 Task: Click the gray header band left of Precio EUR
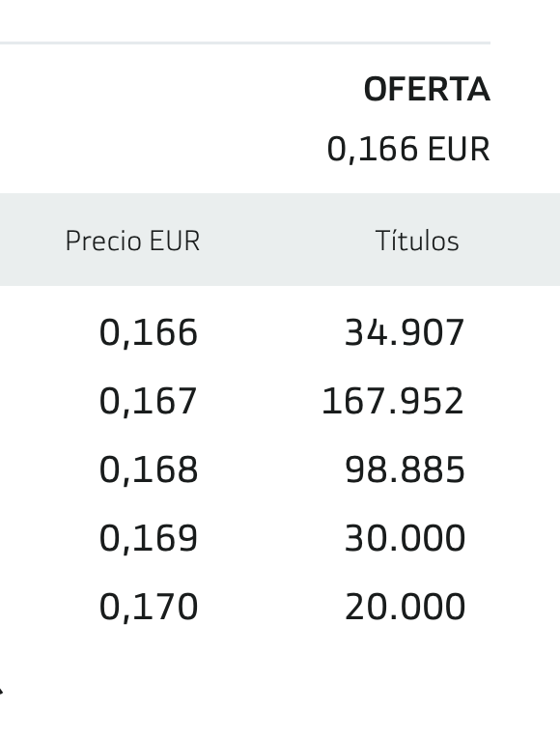31,240
